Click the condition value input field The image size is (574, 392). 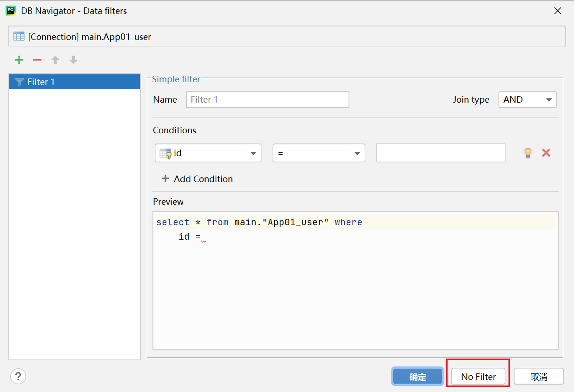click(x=441, y=153)
